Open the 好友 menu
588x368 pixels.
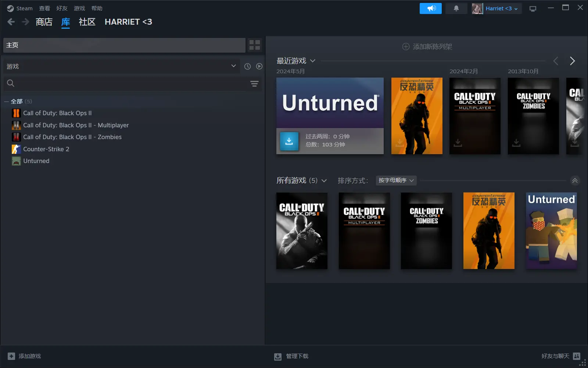[62, 8]
